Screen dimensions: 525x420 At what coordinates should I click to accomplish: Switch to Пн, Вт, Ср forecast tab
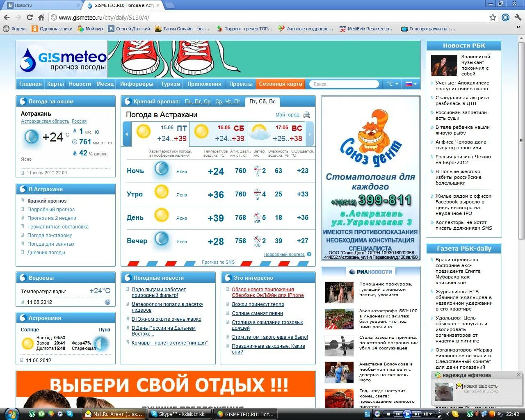click(x=198, y=101)
